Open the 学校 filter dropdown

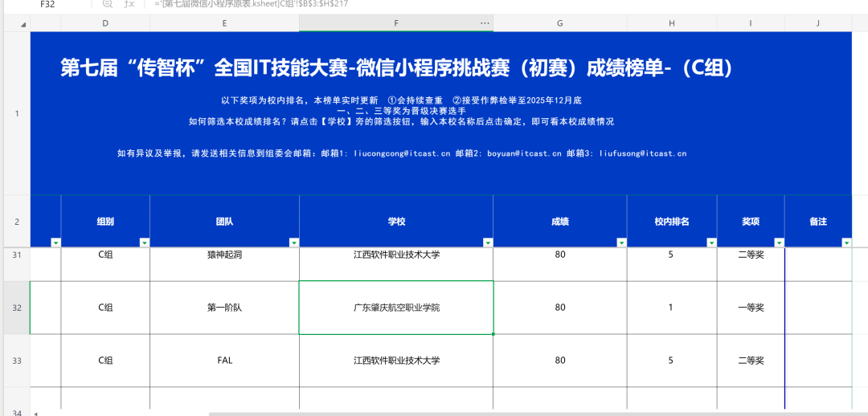[488, 243]
